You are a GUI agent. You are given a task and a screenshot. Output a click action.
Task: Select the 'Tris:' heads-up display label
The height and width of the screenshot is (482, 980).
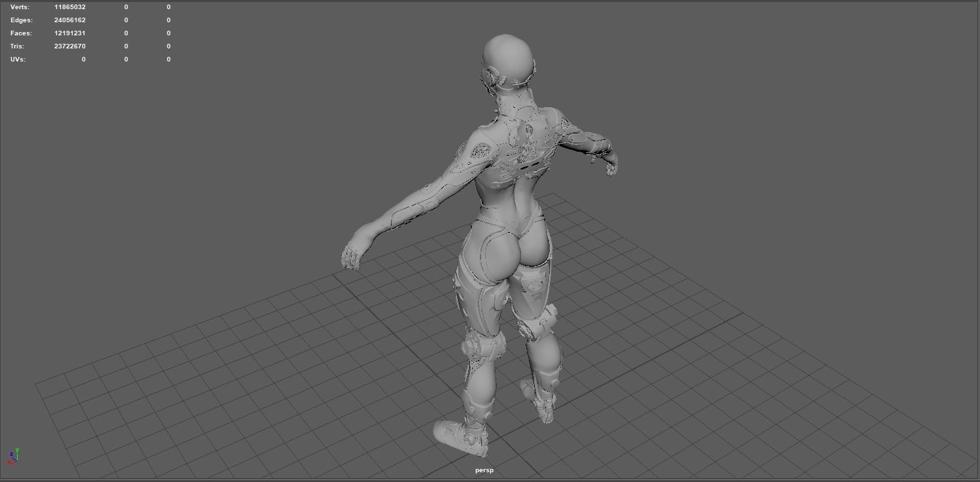[18, 46]
